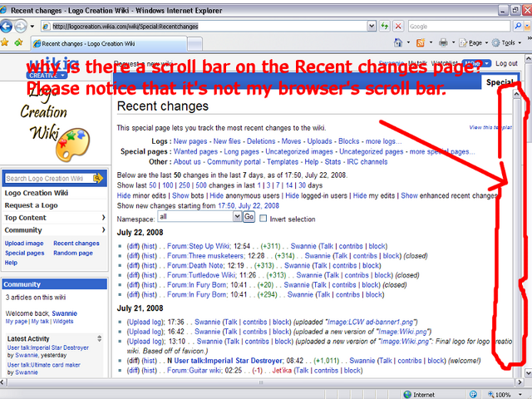Open the Favorites Center star icon

5,42
